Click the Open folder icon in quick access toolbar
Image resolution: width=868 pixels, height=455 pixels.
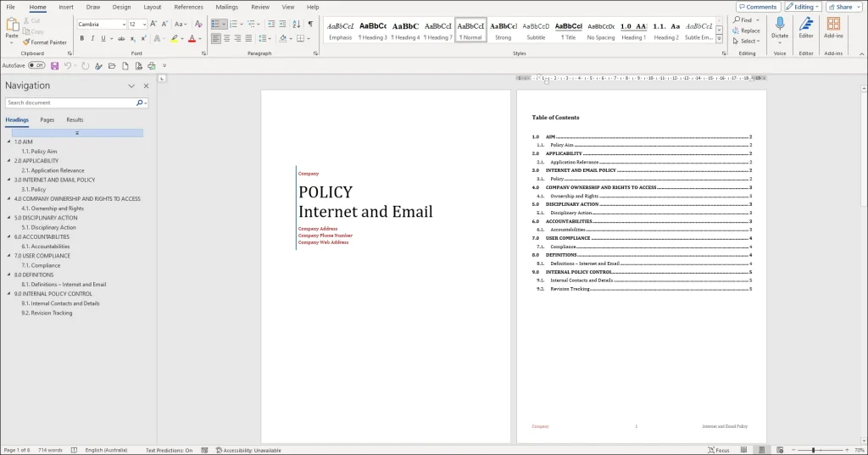(x=112, y=66)
